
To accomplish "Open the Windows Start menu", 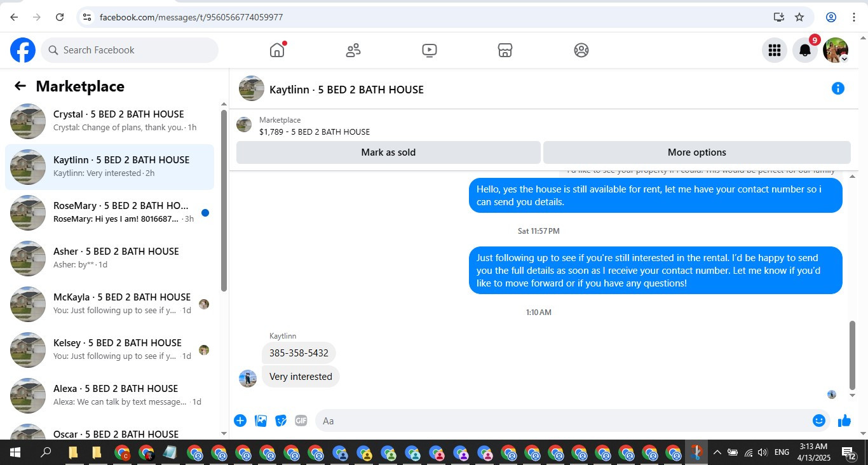I will (x=15, y=452).
